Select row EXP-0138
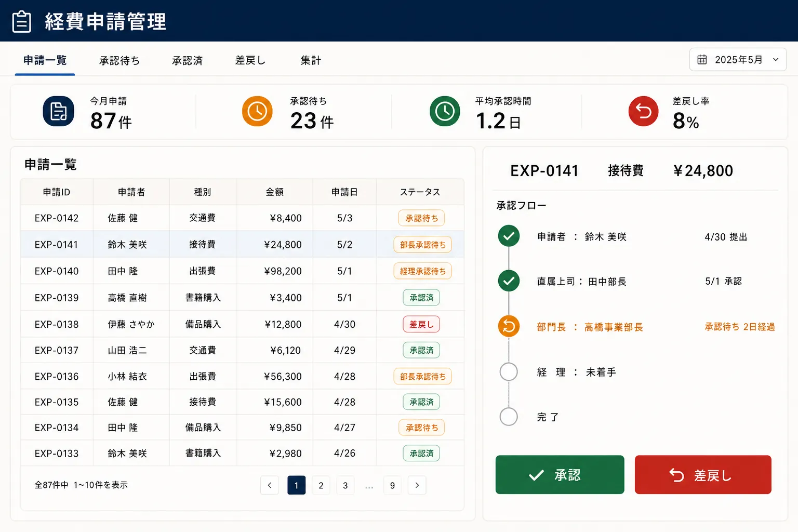 pos(242,324)
